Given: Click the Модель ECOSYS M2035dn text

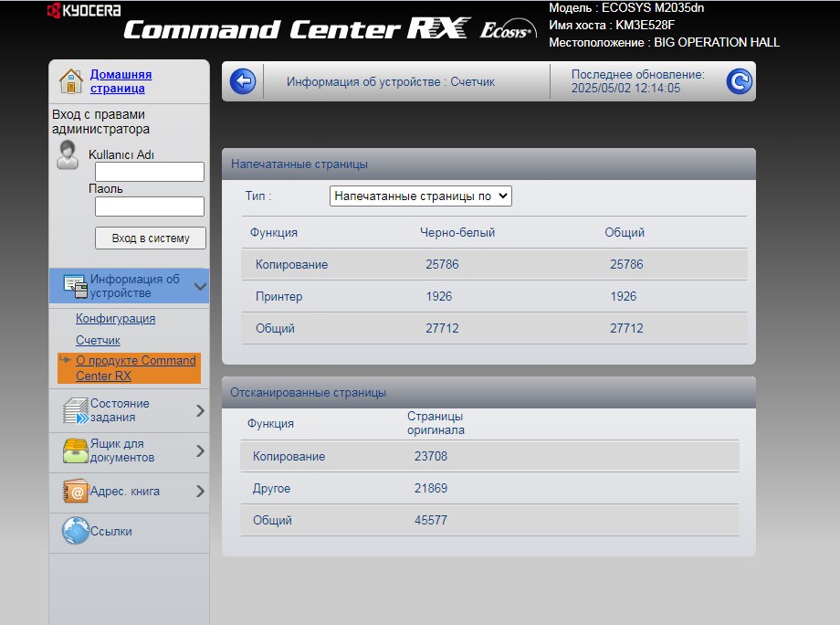Looking at the screenshot, I should tap(626, 7).
